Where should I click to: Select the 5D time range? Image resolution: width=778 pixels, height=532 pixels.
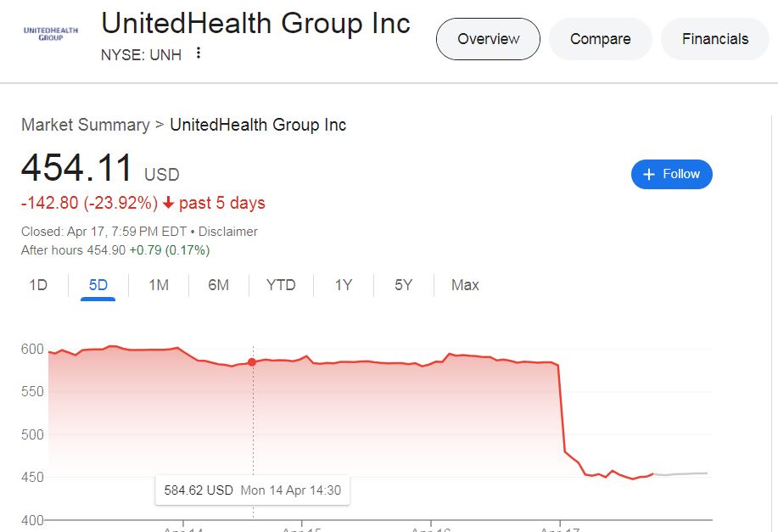[98, 285]
